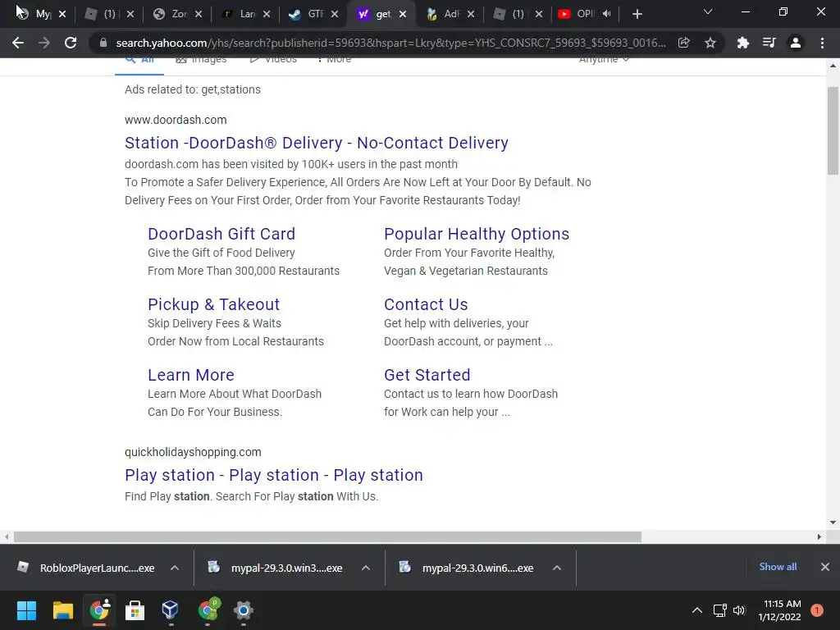Show hidden system tray icons
Screen dimensions: 840x630
[x=697, y=610]
